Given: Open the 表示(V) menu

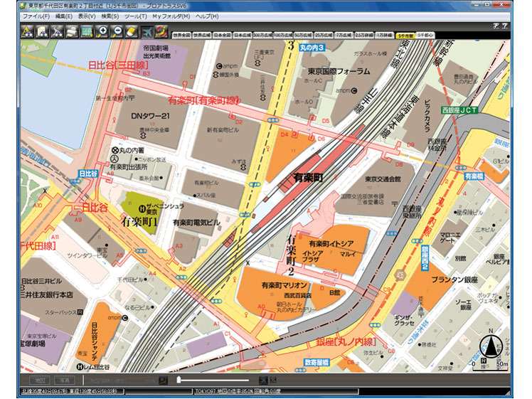Looking at the screenshot, I should pyautogui.click(x=87, y=16).
